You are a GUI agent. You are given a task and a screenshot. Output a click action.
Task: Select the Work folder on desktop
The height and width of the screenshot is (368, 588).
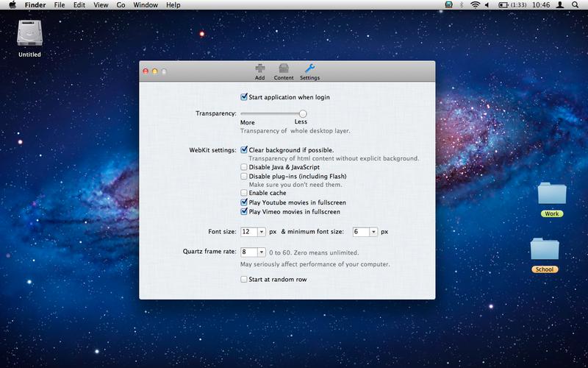tap(552, 194)
